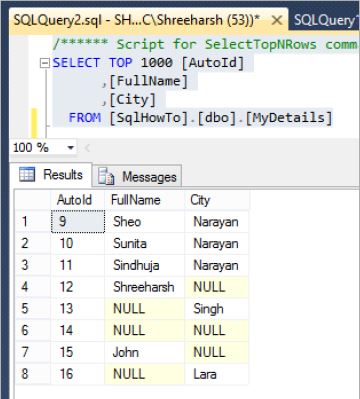
Task: Click the Messages tab icon
Action: point(106,176)
